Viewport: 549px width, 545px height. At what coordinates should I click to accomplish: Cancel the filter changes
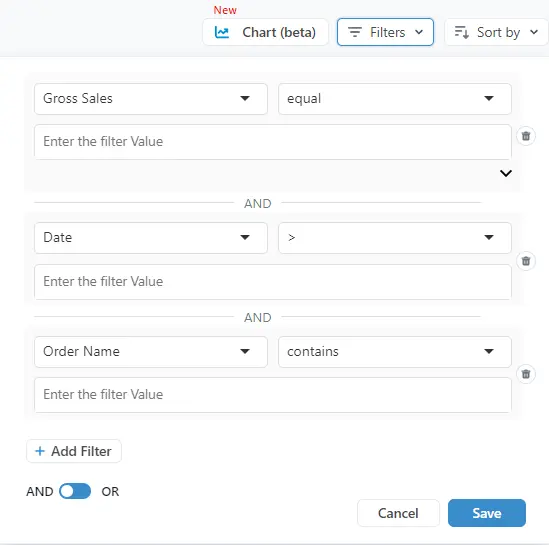(398, 513)
